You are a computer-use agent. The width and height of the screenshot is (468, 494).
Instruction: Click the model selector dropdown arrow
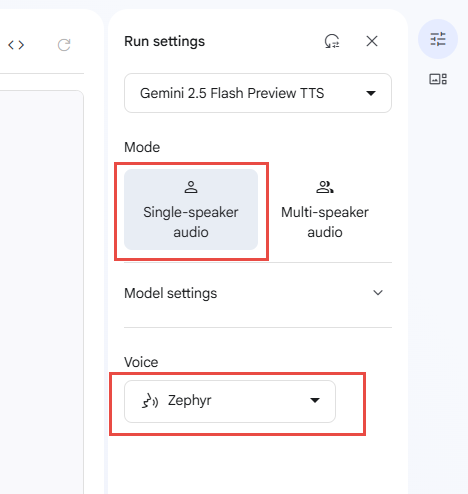pyautogui.click(x=371, y=93)
